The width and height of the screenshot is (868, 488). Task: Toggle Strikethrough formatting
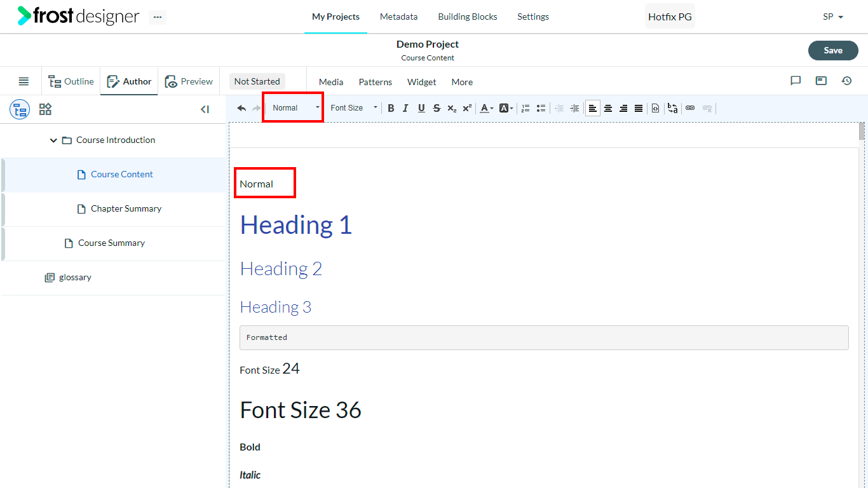click(x=437, y=108)
